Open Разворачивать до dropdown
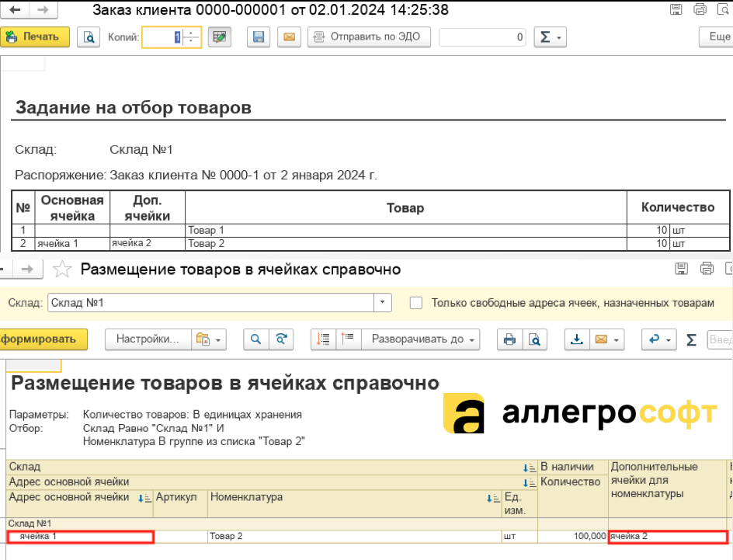This screenshot has height=560, width=733. pos(421,339)
